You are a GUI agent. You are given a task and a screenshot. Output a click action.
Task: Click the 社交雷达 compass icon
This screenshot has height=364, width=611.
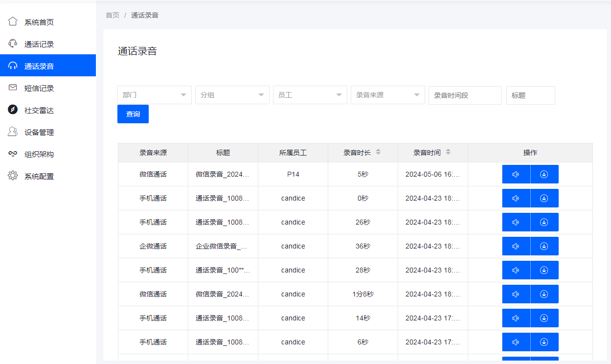[x=13, y=110]
